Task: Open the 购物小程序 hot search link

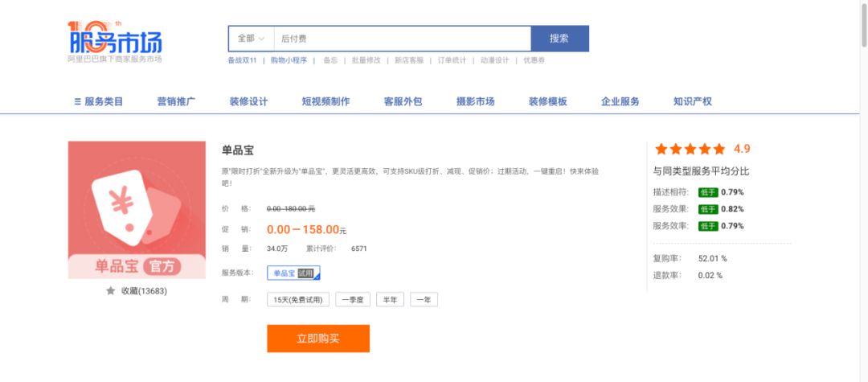Action: (x=289, y=60)
